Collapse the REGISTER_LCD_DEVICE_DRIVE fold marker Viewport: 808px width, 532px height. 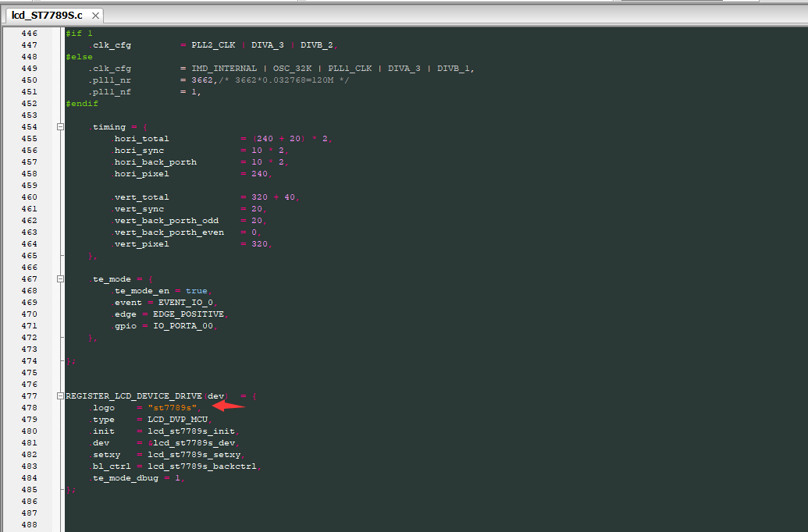point(60,396)
